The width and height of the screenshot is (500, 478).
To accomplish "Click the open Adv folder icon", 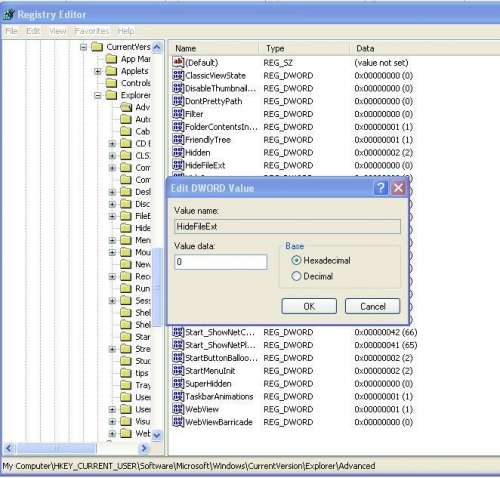I will pyautogui.click(x=126, y=107).
